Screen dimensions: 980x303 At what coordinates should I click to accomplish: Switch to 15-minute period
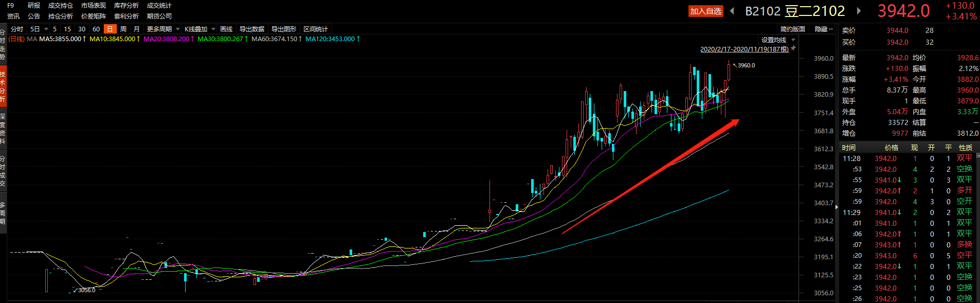tap(67, 29)
